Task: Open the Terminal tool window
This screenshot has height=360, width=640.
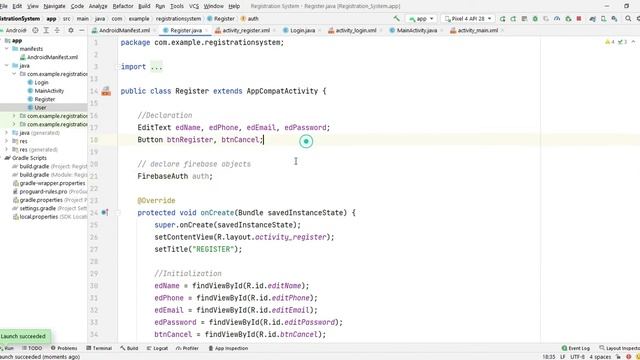Action: (99, 348)
